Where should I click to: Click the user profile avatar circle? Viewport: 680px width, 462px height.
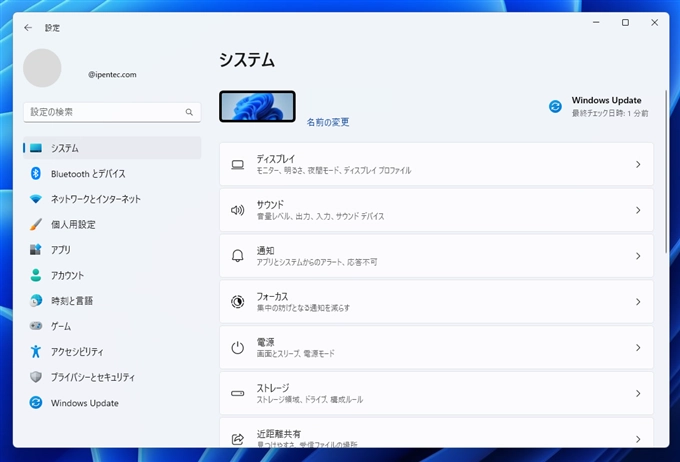(x=42, y=68)
